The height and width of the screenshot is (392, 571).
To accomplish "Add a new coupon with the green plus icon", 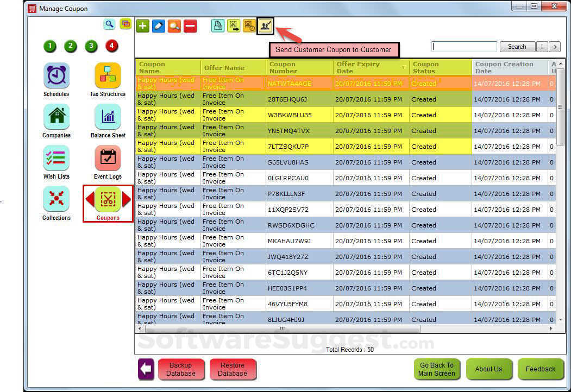I will click(x=142, y=26).
